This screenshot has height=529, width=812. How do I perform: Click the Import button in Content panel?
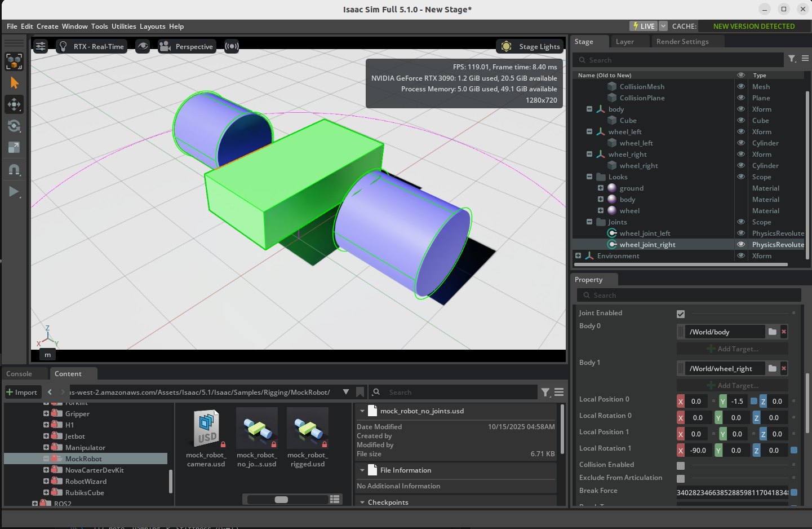(x=21, y=392)
